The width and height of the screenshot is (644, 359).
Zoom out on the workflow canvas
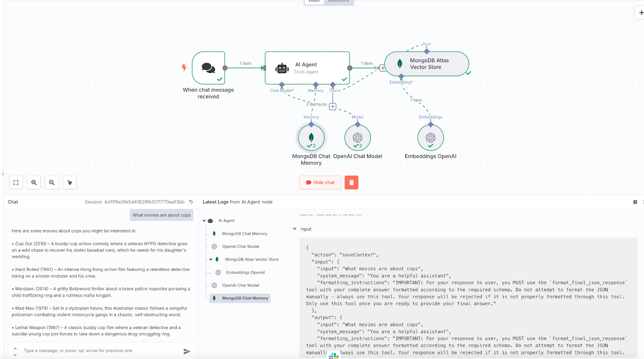click(52, 183)
